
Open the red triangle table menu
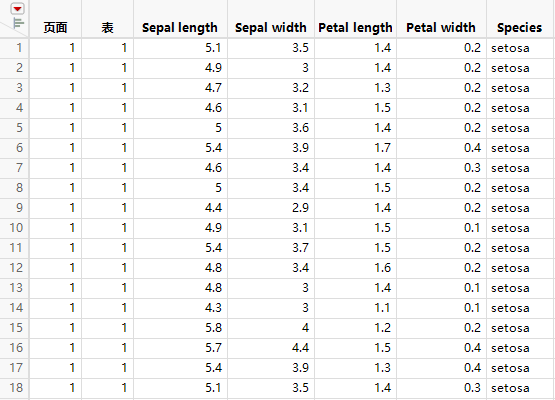coord(17,8)
